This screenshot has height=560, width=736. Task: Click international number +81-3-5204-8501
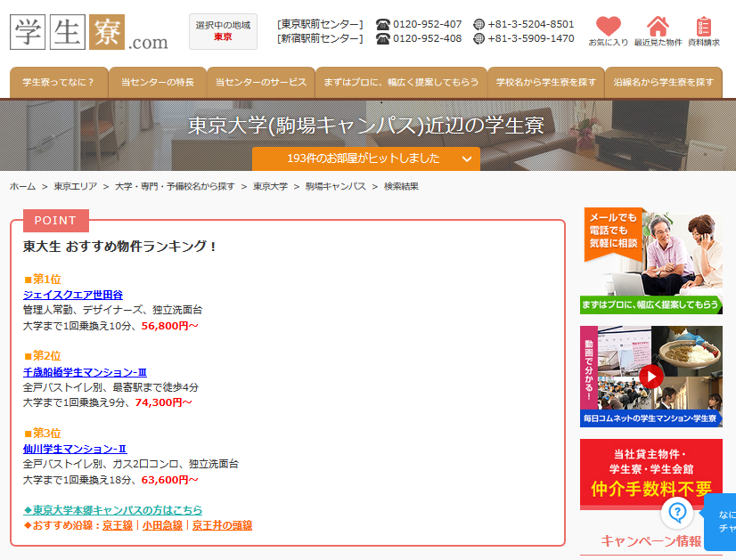click(531, 24)
